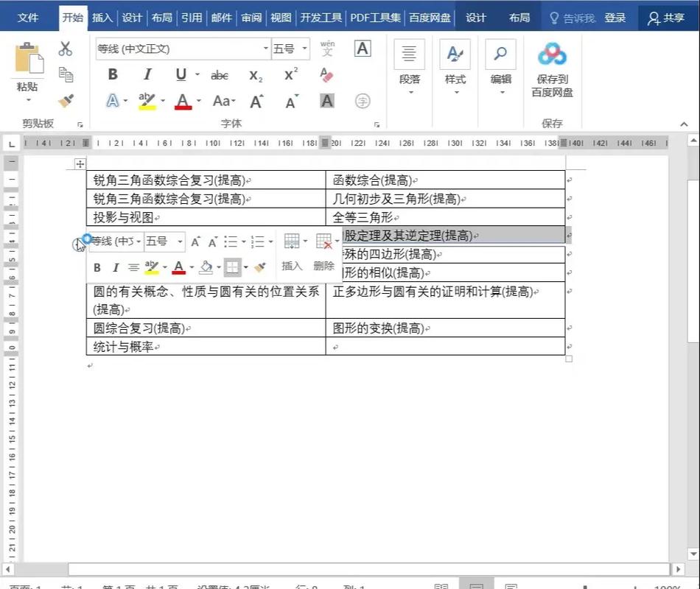Image resolution: width=700 pixels, height=589 pixels.
Task: Toggle the phonetic guide (拼音) button
Action: (326, 50)
